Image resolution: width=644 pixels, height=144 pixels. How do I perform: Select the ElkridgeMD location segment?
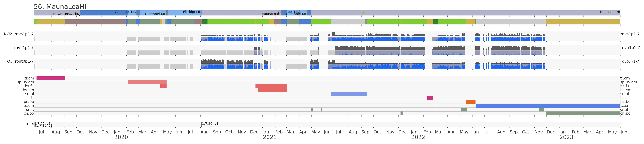[185, 13]
